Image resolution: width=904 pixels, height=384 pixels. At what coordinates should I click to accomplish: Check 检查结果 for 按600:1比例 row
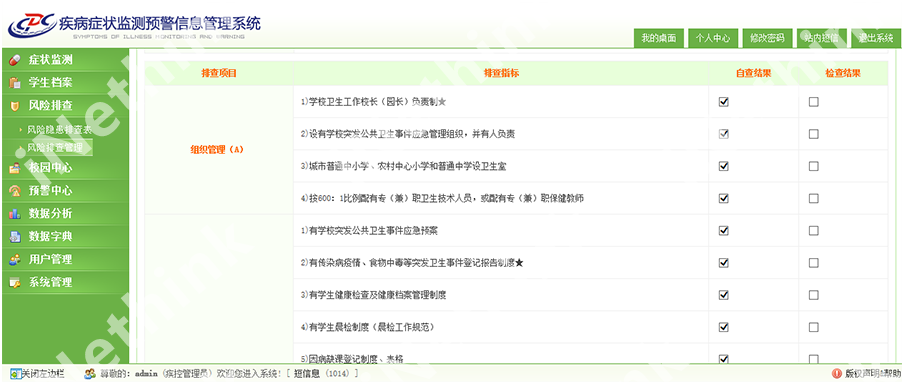[x=813, y=198]
